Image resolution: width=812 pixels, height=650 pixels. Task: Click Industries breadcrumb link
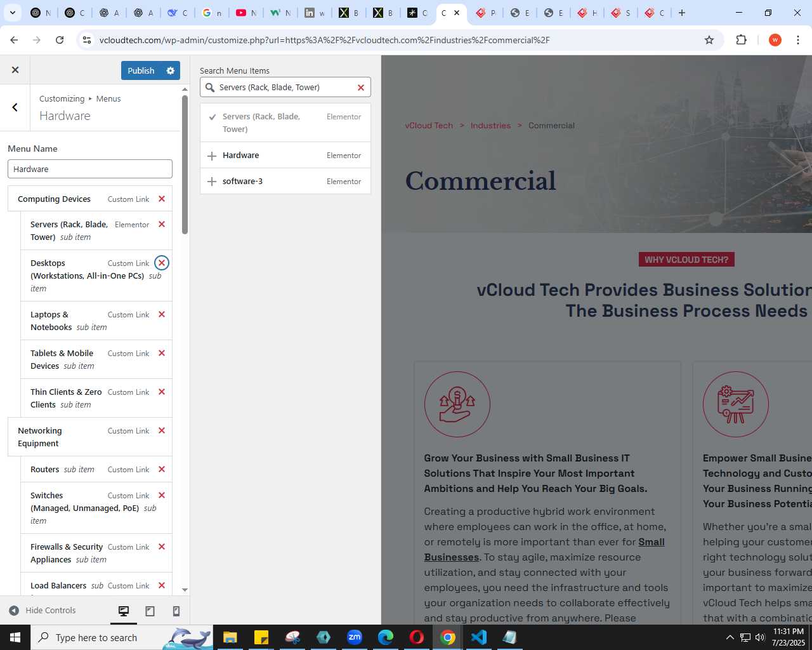[x=490, y=126]
